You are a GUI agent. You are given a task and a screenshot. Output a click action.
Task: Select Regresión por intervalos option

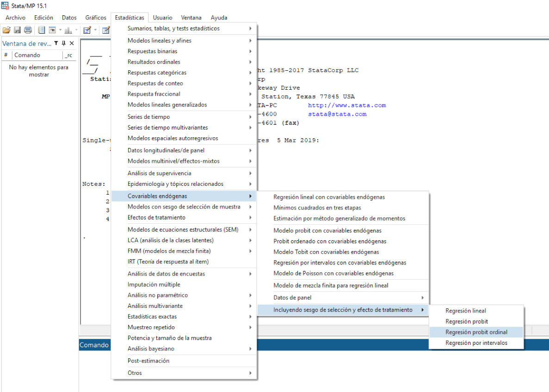[476, 343]
